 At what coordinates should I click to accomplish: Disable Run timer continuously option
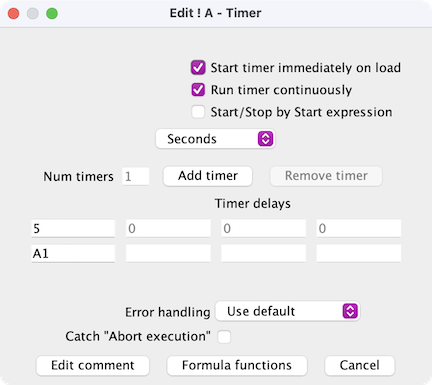coord(198,90)
